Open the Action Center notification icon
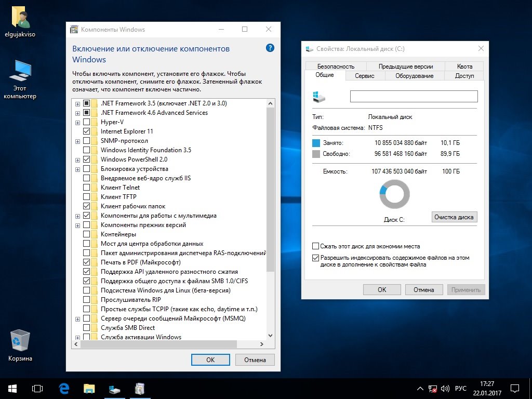532x399 pixels. [x=515, y=388]
